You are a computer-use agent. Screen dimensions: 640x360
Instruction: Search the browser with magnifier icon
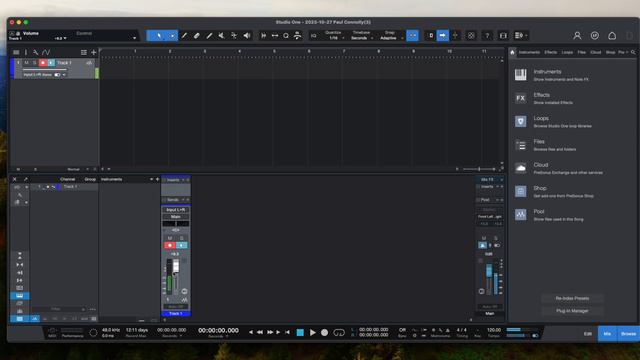(633, 52)
